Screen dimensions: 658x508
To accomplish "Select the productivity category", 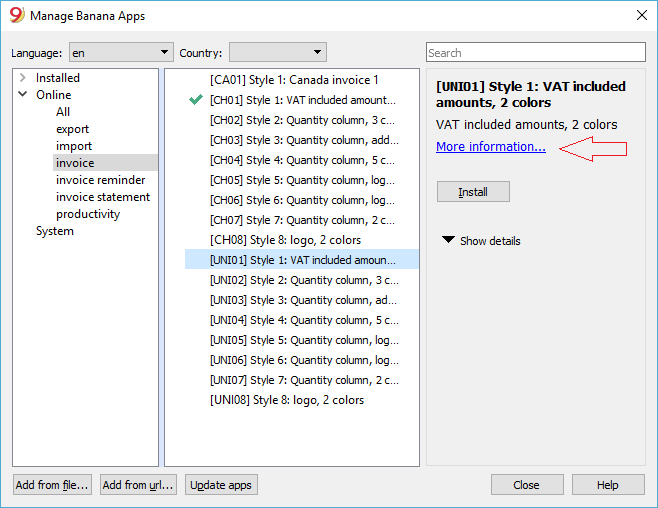I will coord(88,214).
